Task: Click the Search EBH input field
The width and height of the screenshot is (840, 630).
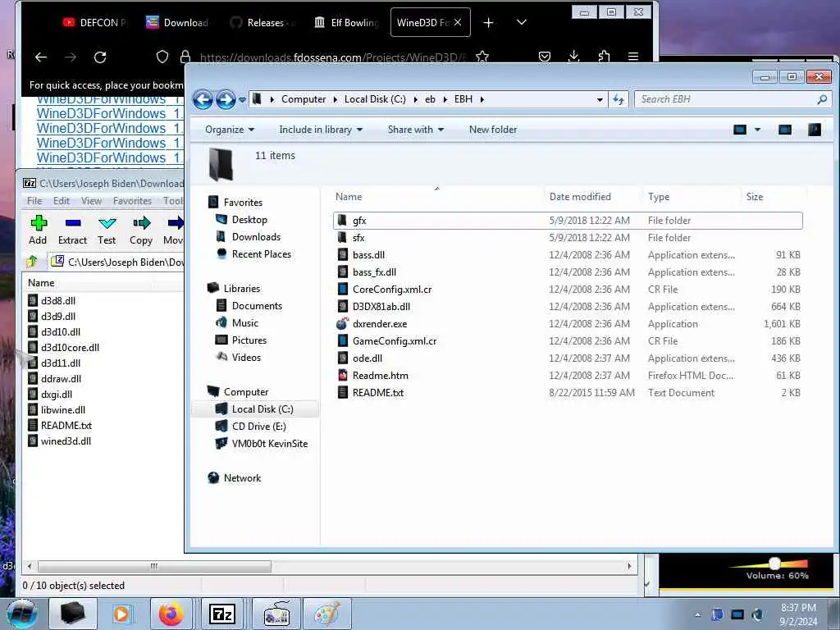Action: tap(733, 99)
